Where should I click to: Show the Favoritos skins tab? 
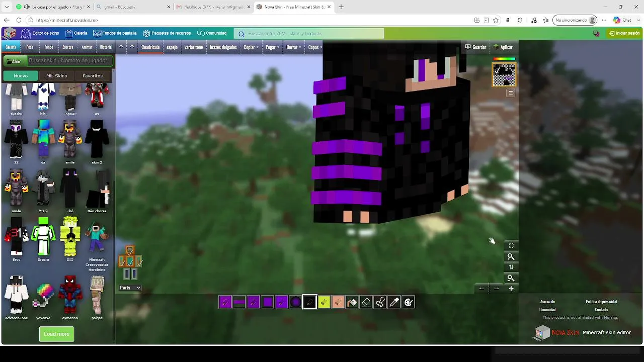click(93, 76)
